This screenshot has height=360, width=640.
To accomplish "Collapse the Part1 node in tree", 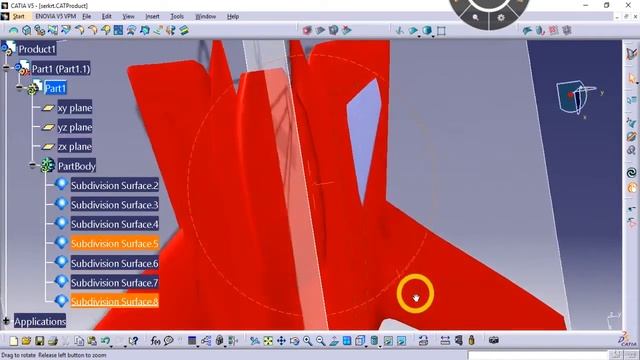I will [x=19, y=87].
